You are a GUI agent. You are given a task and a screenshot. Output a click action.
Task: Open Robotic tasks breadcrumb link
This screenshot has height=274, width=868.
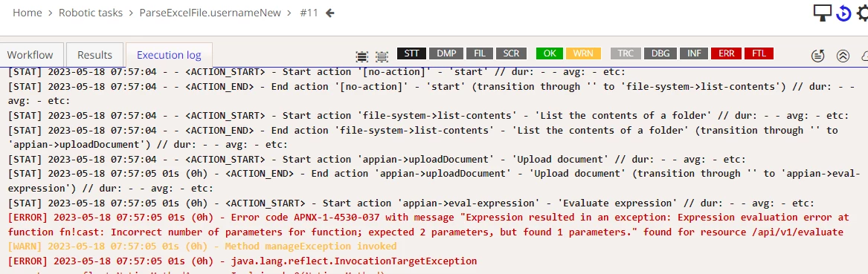tap(91, 13)
